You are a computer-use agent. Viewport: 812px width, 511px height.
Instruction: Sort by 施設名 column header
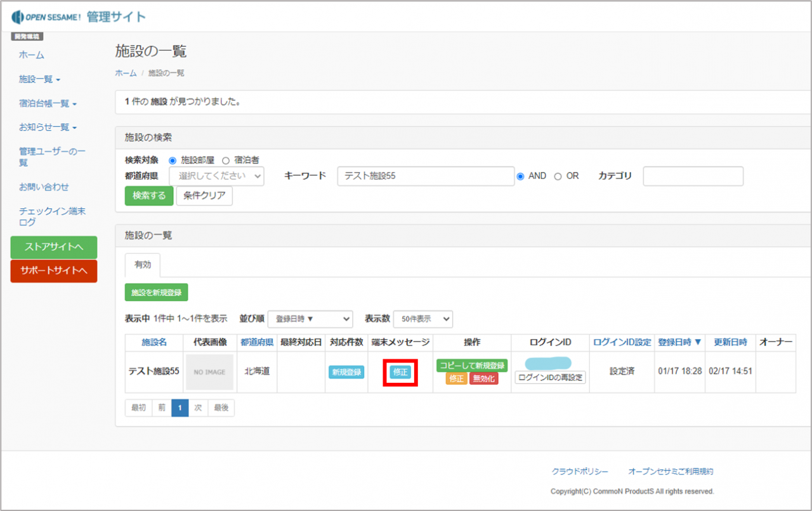tap(154, 342)
